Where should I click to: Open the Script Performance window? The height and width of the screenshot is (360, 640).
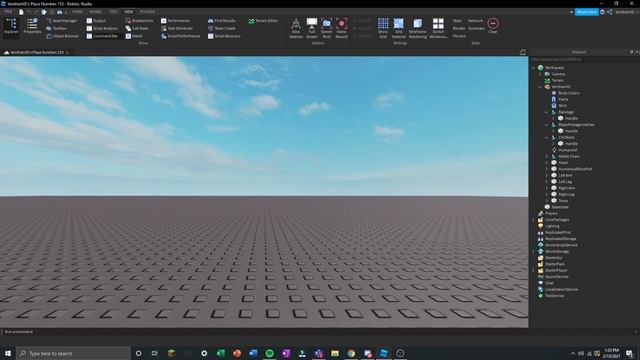point(180,36)
